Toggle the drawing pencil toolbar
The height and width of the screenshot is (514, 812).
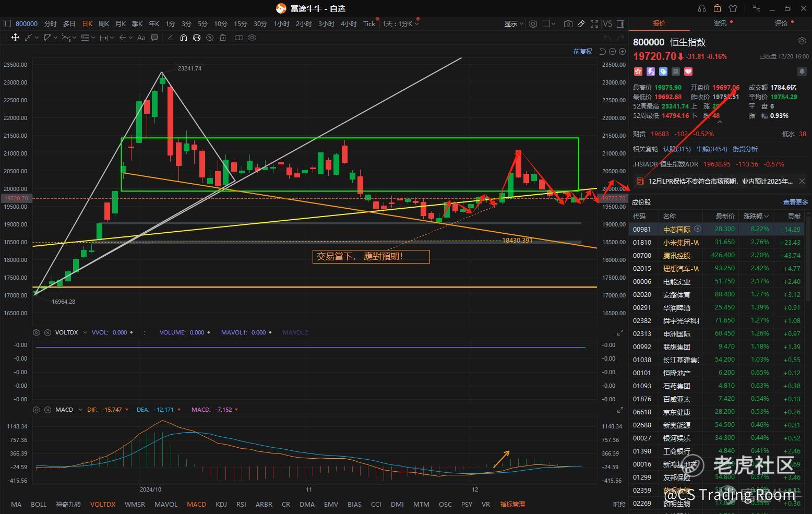pyautogui.click(x=581, y=23)
